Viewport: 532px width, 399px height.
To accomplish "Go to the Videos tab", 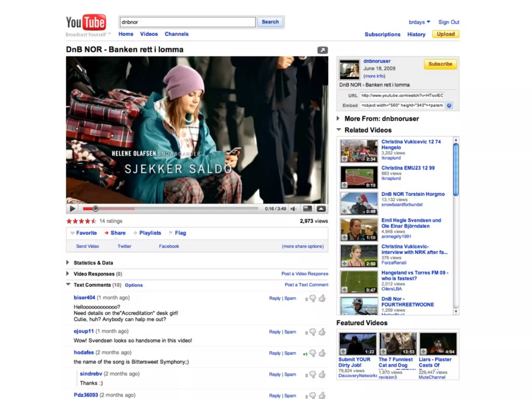I will coord(149,34).
